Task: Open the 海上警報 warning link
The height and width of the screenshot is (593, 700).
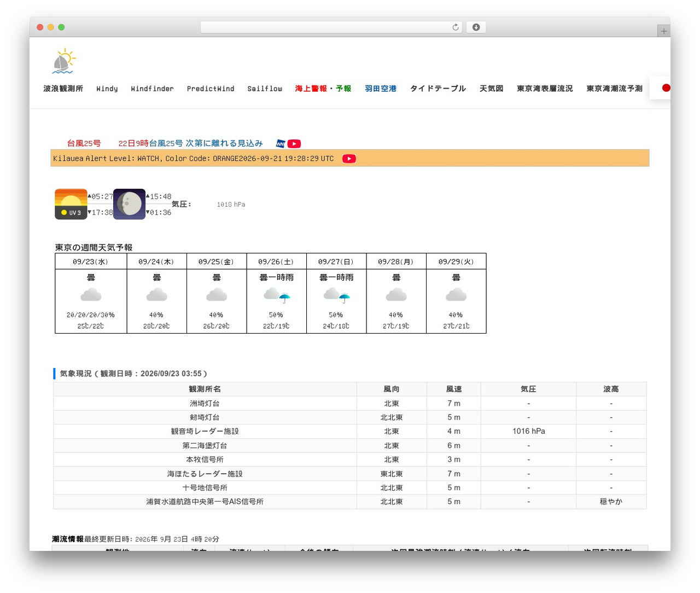Action: tap(311, 89)
